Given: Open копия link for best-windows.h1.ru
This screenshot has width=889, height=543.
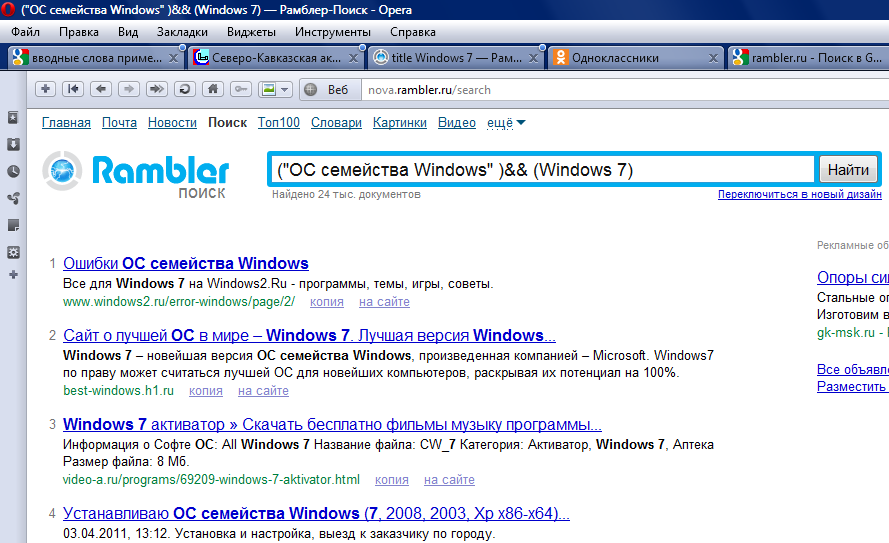Looking at the screenshot, I should 206,391.
